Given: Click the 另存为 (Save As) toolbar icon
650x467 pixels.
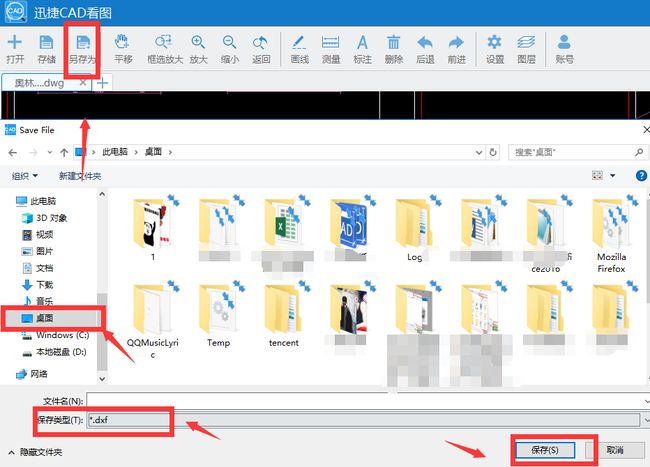Looking at the screenshot, I should 82,49.
